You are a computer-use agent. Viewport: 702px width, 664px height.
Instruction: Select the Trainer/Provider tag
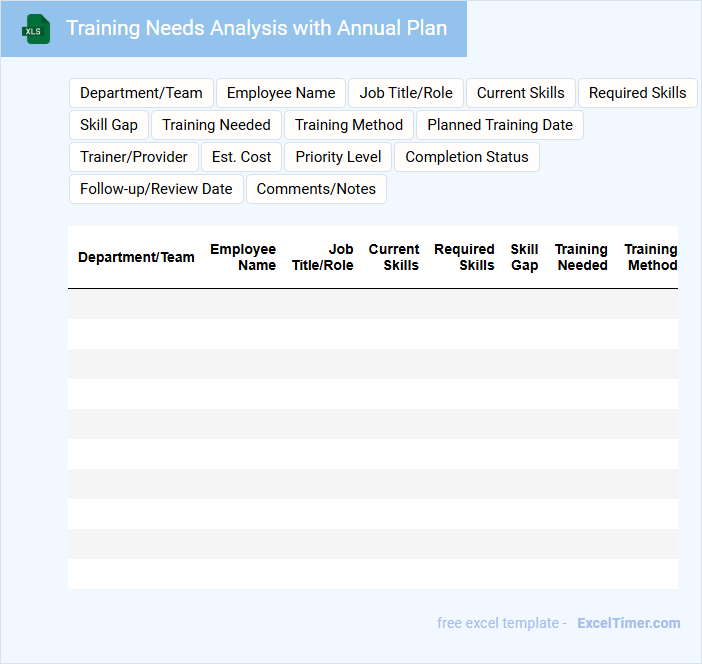tap(134, 157)
